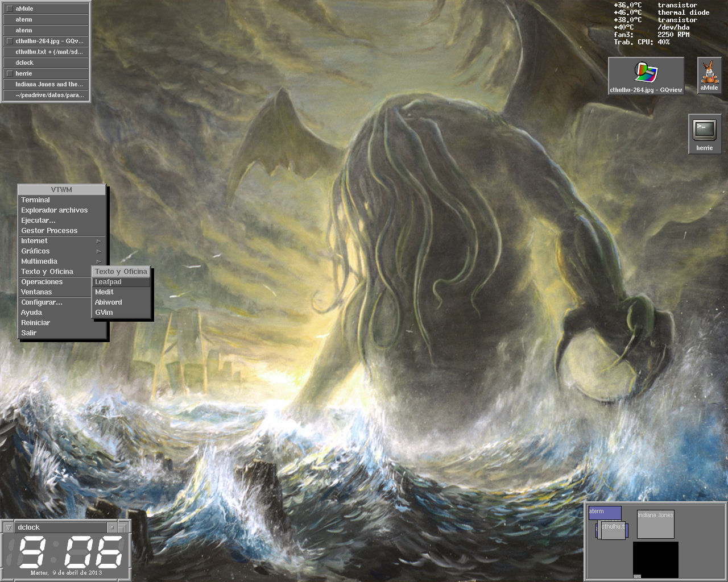Viewport: 728px width, 582px height.
Task: Click the blue aterm miniature in the desktop panner
Action: tap(605, 513)
